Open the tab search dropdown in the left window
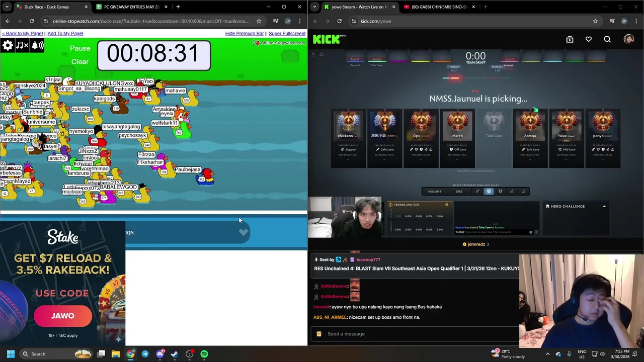This screenshot has width=644, height=362. pos(7,7)
